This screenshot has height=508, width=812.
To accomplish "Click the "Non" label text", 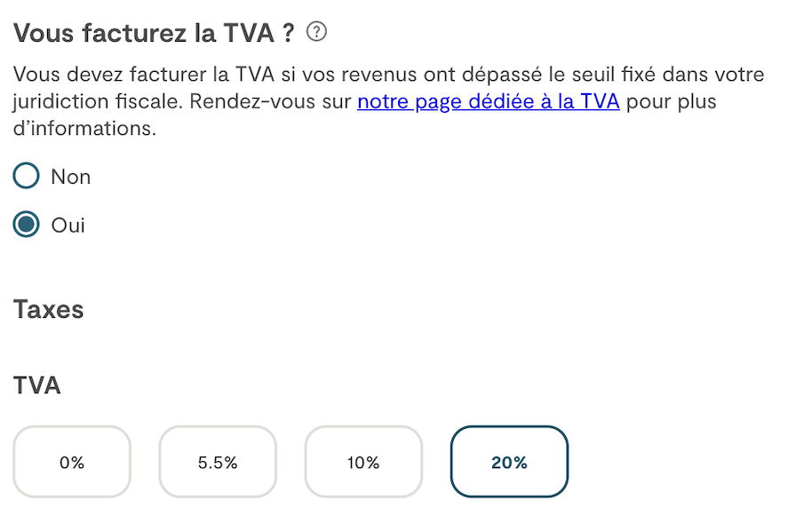I will pos(71,177).
